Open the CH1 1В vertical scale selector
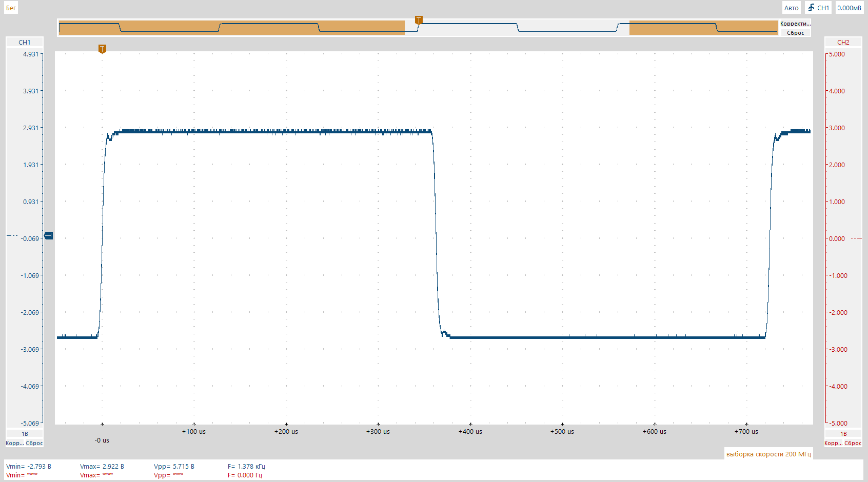 (x=25, y=434)
